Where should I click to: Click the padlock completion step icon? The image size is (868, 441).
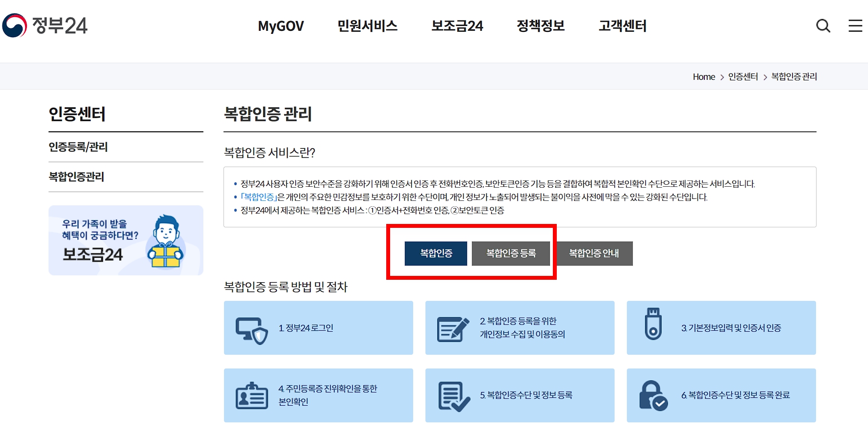point(654,395)
